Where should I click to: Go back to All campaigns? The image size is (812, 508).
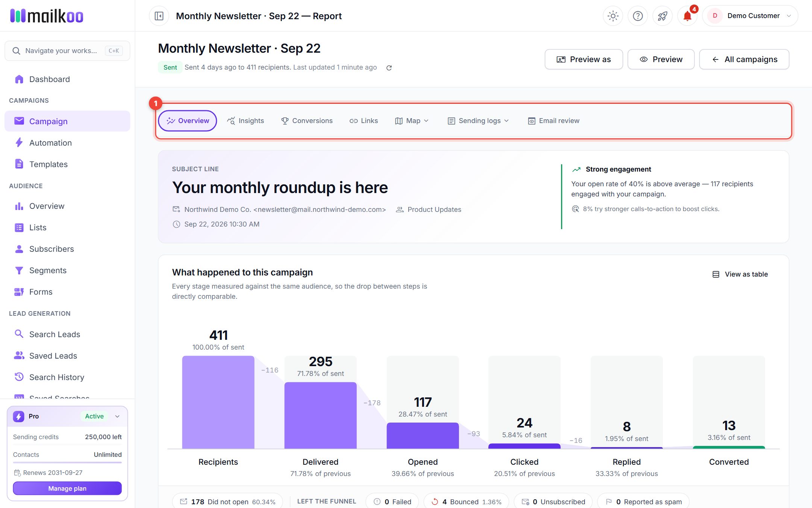pos(744,59)
